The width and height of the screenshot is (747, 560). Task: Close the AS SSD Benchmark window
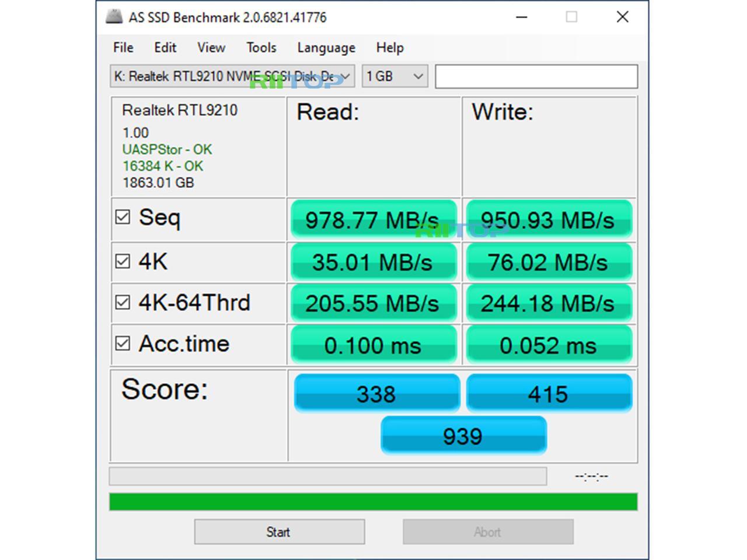click(623, 17)
